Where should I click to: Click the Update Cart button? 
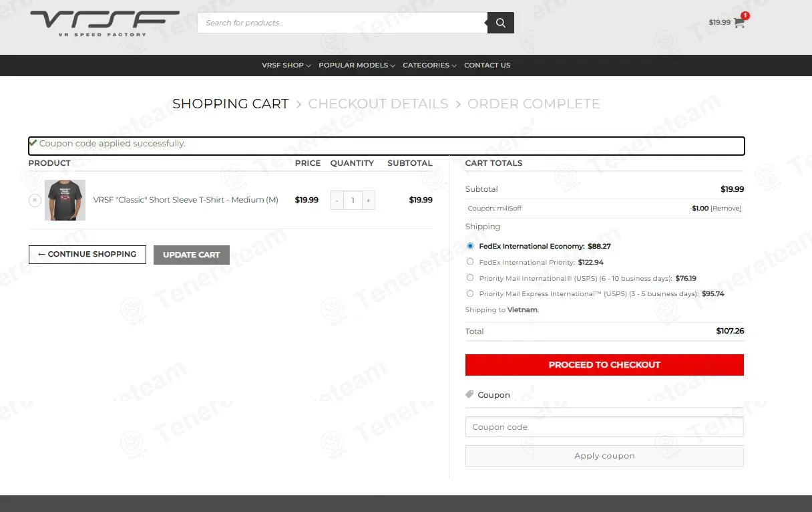(192, 255)
